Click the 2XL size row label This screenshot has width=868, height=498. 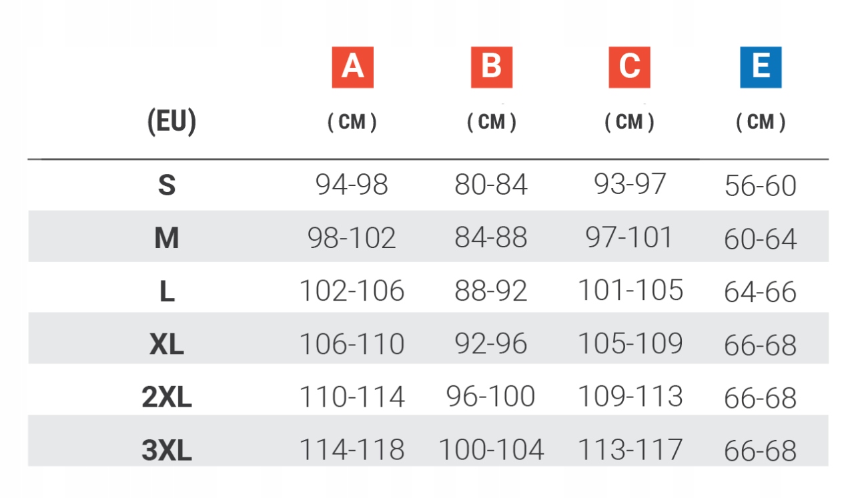167,398
